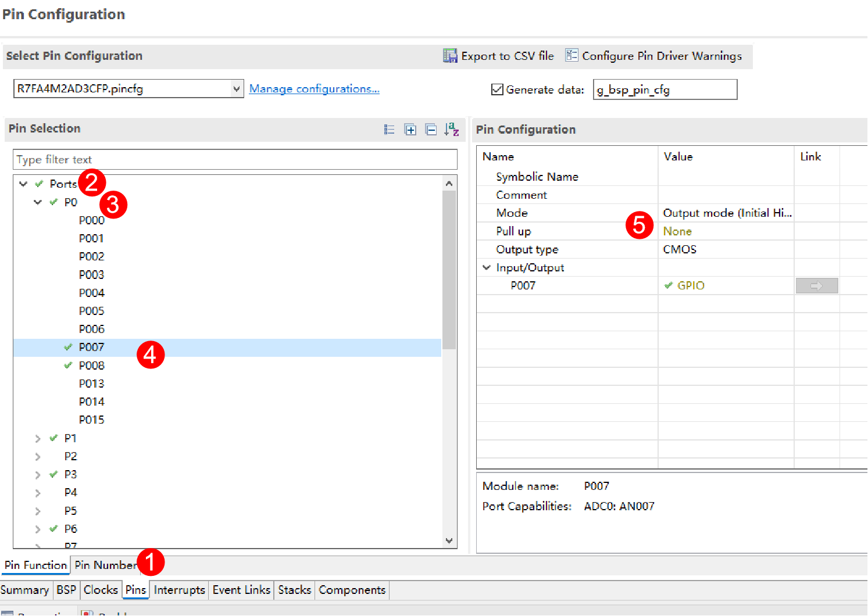Expand all tree nodes icon
The width and height of the screenshot is (868, 616).
tap(410, 130)
